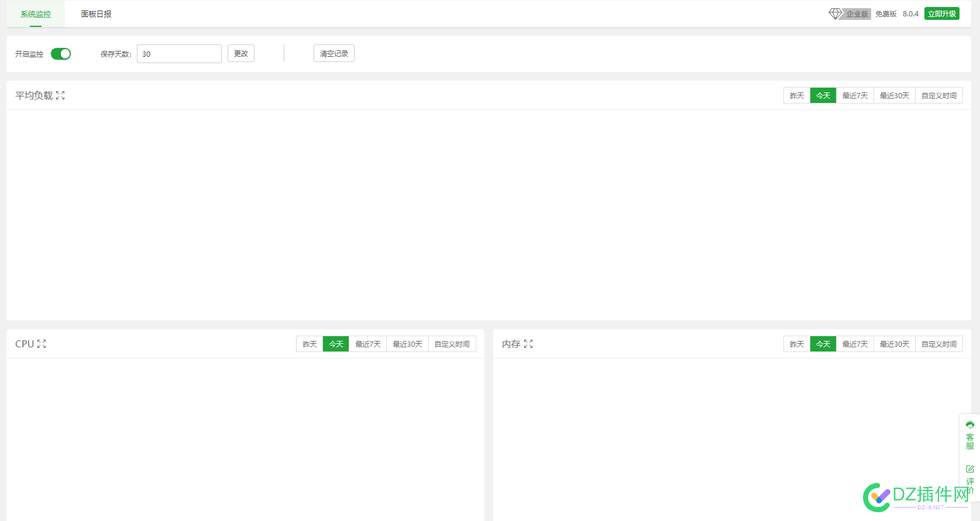Click the 平均负载 panel title
The width and height of the screenshot is (980, 521).
click(x=34, y=95)
